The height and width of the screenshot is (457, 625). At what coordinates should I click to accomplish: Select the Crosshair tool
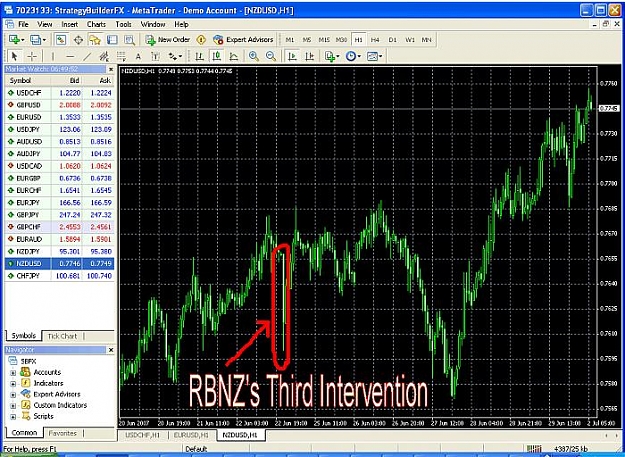coord(32,56)
